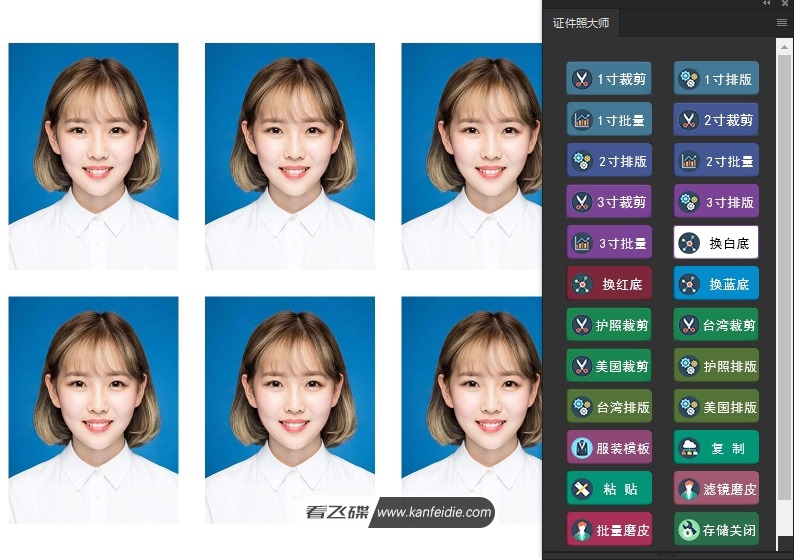Viewport: 794px width, 560px height.
Task: Click the scissors icon on 3寸裁剪
Action: point(582,202)
